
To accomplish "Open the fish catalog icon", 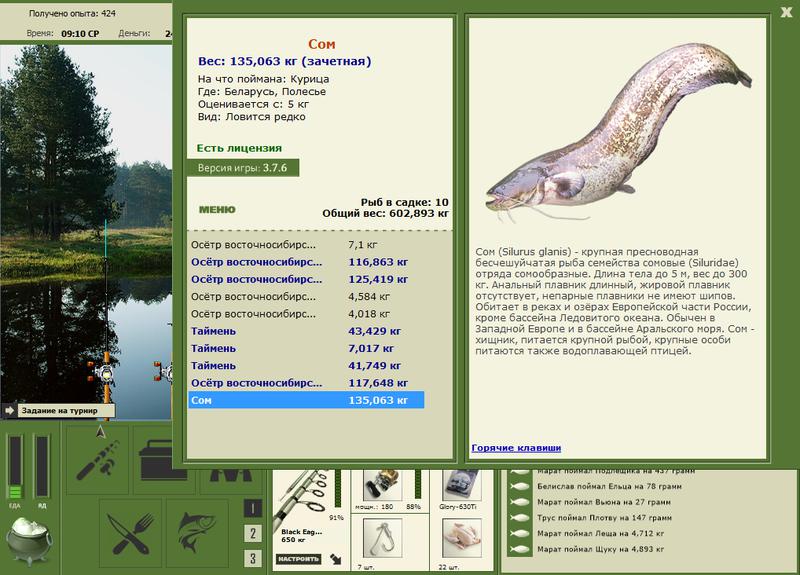I will pyautogui.click(x=197, y=534).
